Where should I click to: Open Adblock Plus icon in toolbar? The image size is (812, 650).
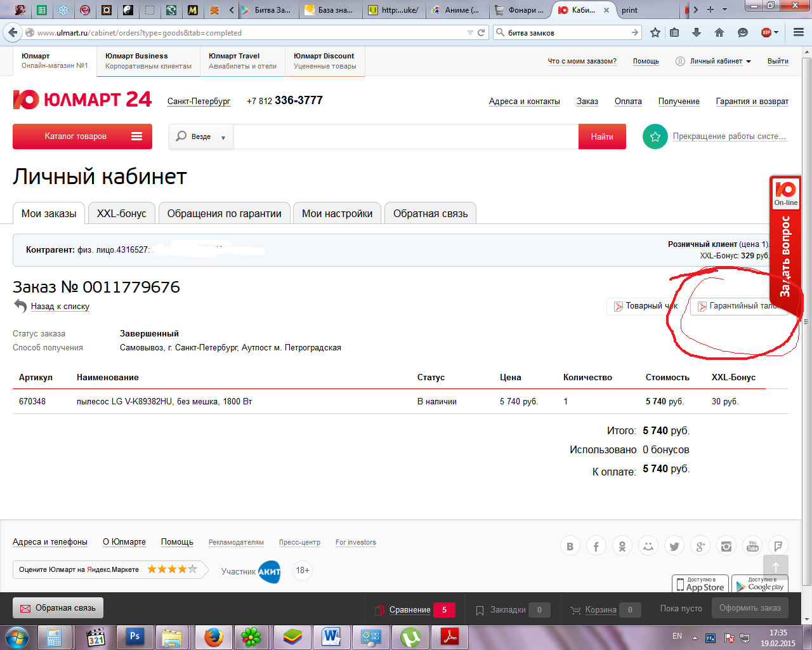(x=766, y=32)
